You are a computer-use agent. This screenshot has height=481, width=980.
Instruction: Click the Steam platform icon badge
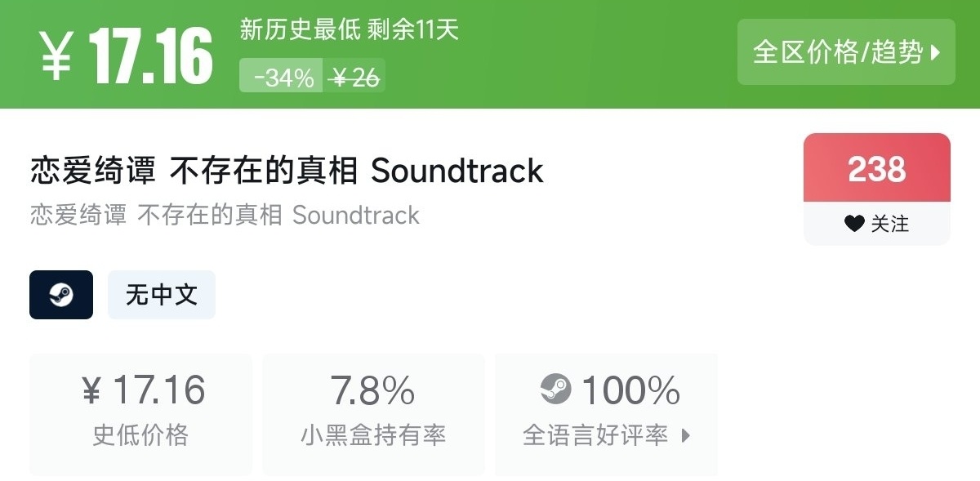61,295
